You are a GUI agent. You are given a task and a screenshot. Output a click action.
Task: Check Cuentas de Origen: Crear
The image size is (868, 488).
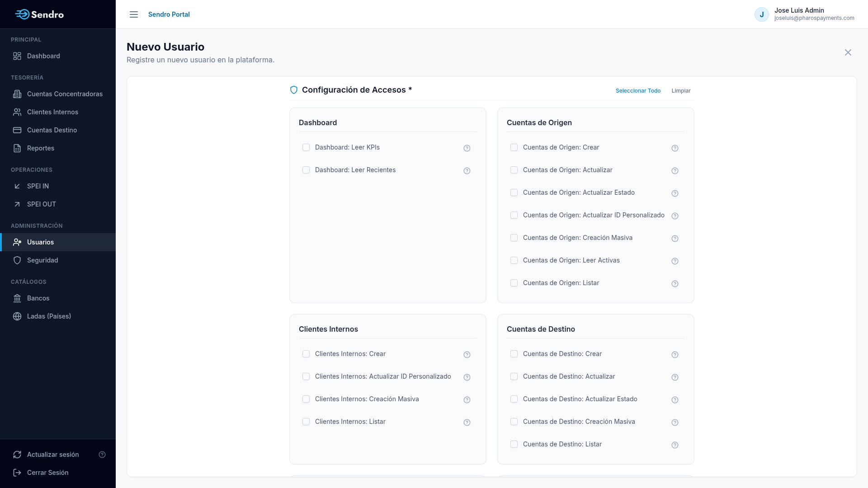point(514,147)
